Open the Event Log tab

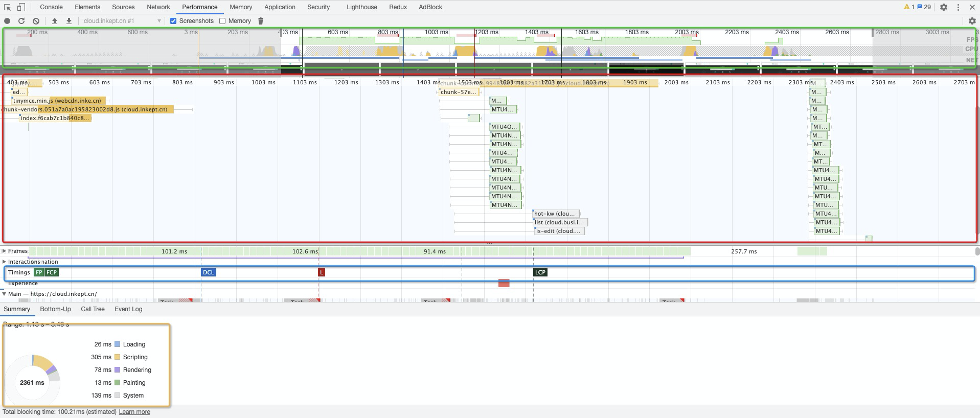pyautogui.click(x=128, y=309)
